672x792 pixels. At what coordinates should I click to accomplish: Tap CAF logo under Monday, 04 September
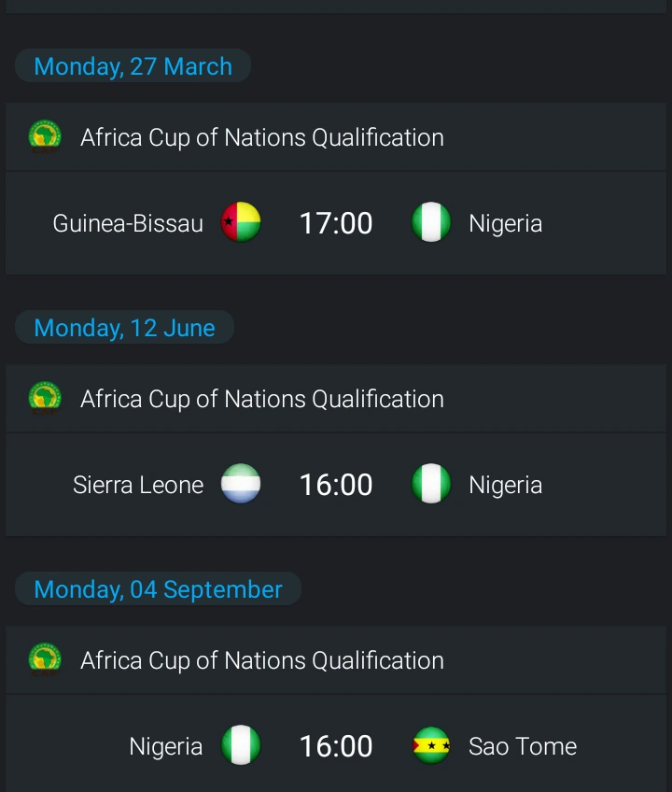tap(45, 659)
